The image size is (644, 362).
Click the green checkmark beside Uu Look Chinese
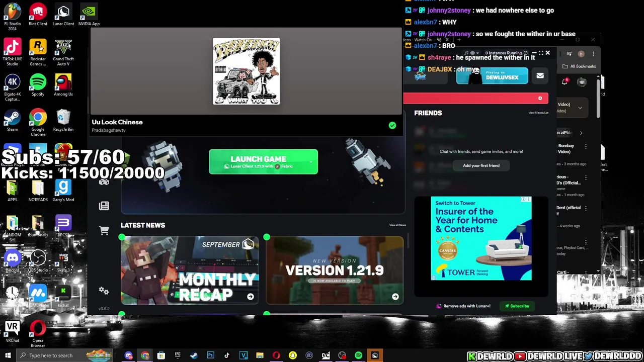pos(392,125)
